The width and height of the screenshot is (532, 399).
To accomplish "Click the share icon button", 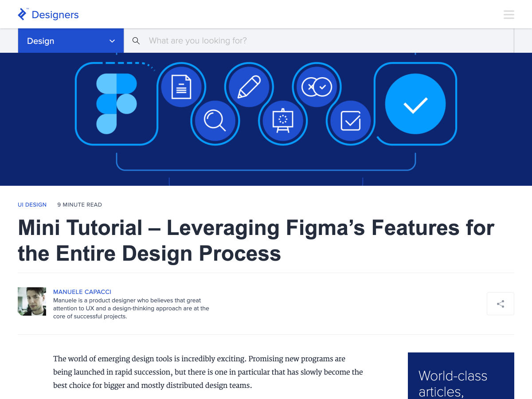I will pos(501,304).
